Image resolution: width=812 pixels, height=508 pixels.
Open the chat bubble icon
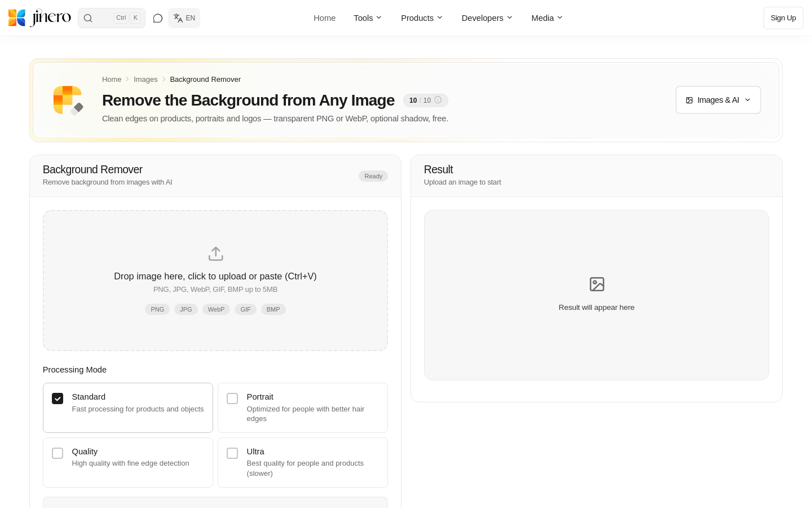158,18
